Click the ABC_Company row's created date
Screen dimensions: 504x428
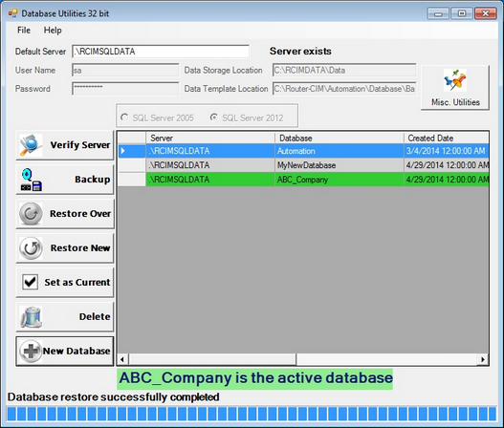click(x=447, y=180)
